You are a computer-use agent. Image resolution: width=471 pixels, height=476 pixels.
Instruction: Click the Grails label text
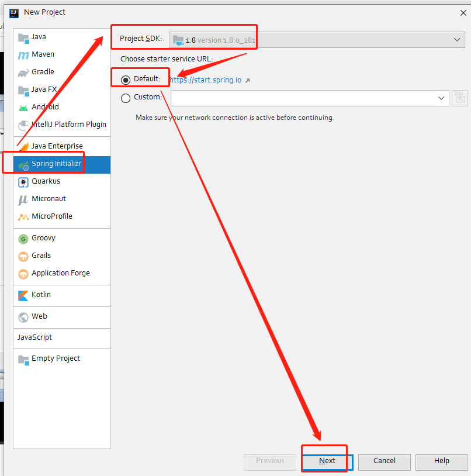[x=41, y=256]
